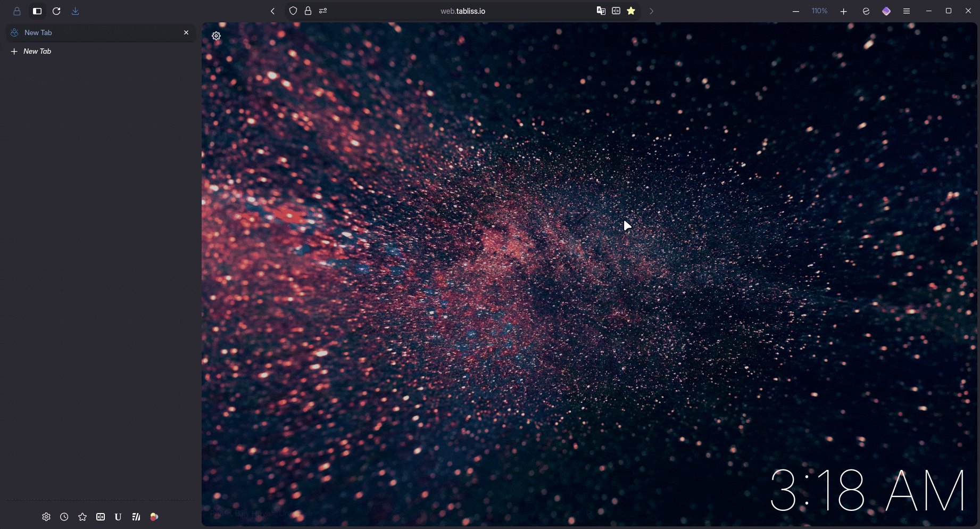The width and height of the screenshot is (980, 529).
Task: Open the downloads panel
Action: pyautogui.click(x=76, y=11)
